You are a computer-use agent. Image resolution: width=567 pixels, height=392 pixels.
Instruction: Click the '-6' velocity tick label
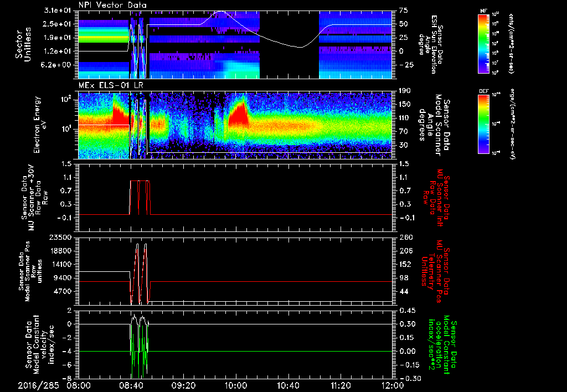tap(68, 365)
